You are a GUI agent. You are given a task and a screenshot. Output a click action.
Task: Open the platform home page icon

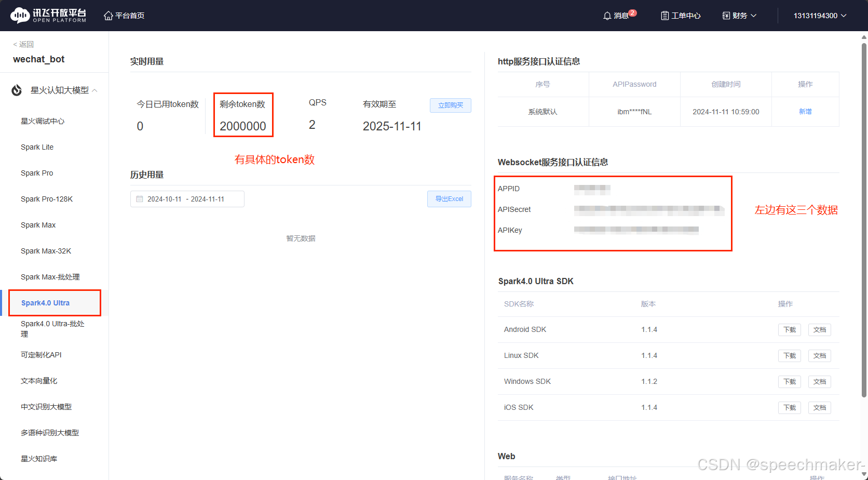[108, 16]
